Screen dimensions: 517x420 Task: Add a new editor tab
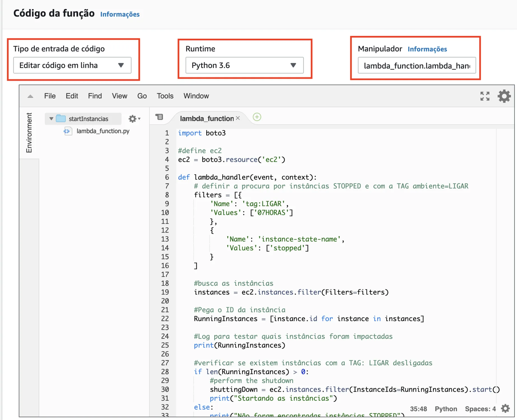[x=257, y=117]
